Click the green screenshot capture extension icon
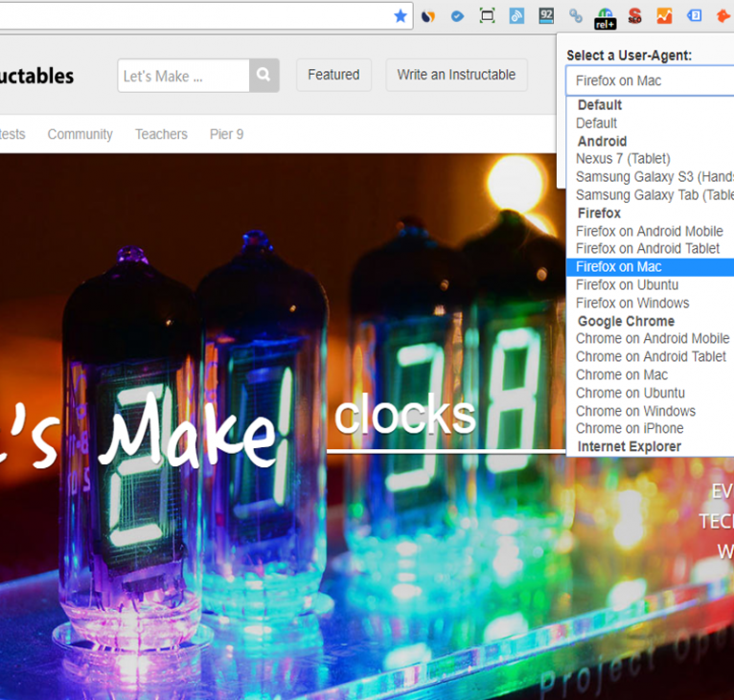The image size is (734, 700). 487,15
